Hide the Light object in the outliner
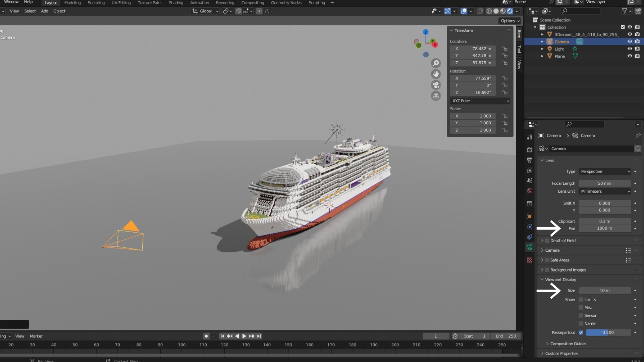 click(x=630, y=49)
